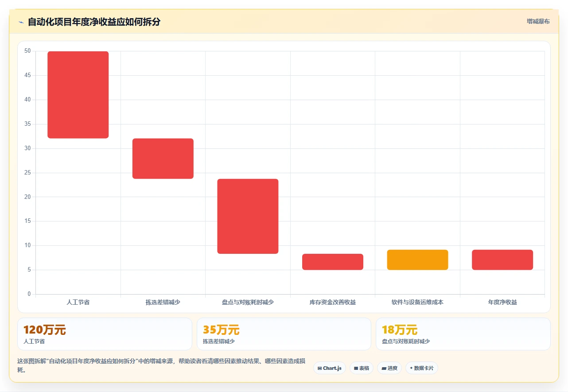Viewport: 568px width, 392px height.
Task: Click the 表格 tag chip
Action: pyautogui.click(x=362, y=368)
